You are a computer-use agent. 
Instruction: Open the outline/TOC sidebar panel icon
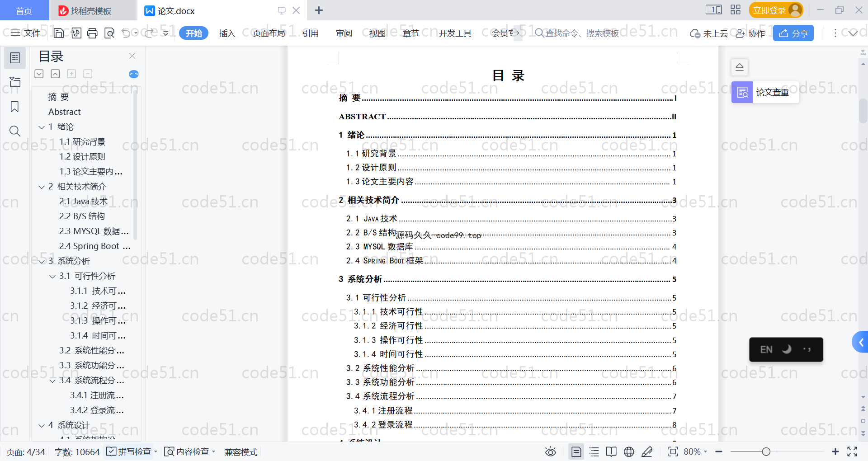tap(15, 58)
